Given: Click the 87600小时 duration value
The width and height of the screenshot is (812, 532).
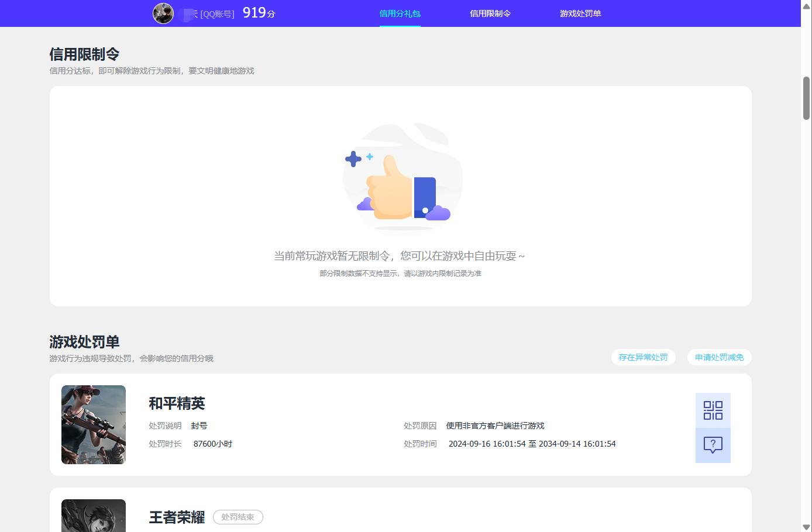Looking at the screenshot, I should click(213, 444).
